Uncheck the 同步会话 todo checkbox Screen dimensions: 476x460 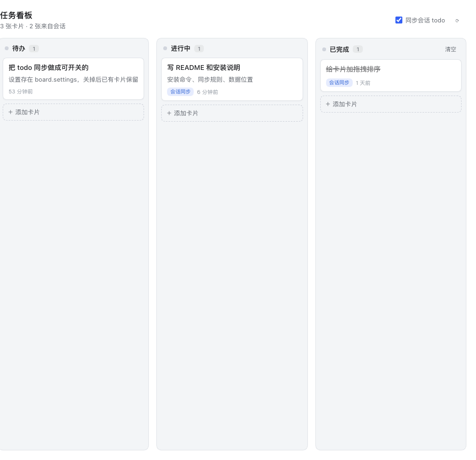pyautogui.click(x=399, y=20)
